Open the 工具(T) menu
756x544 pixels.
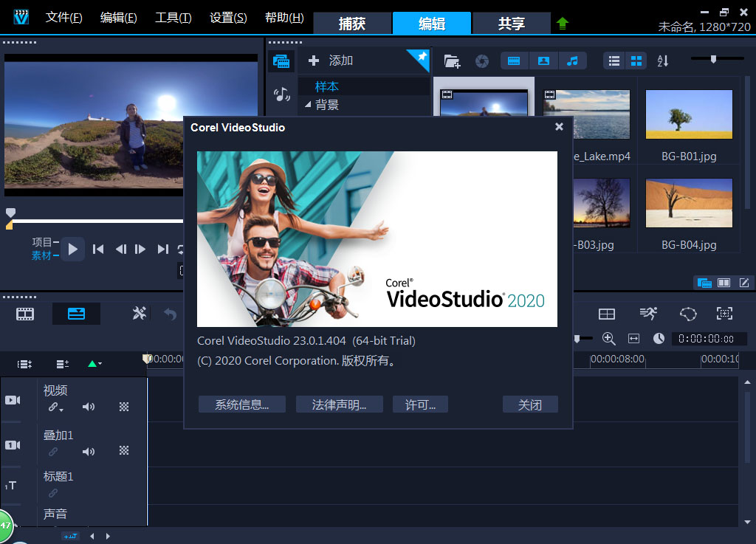coord(173,18)
